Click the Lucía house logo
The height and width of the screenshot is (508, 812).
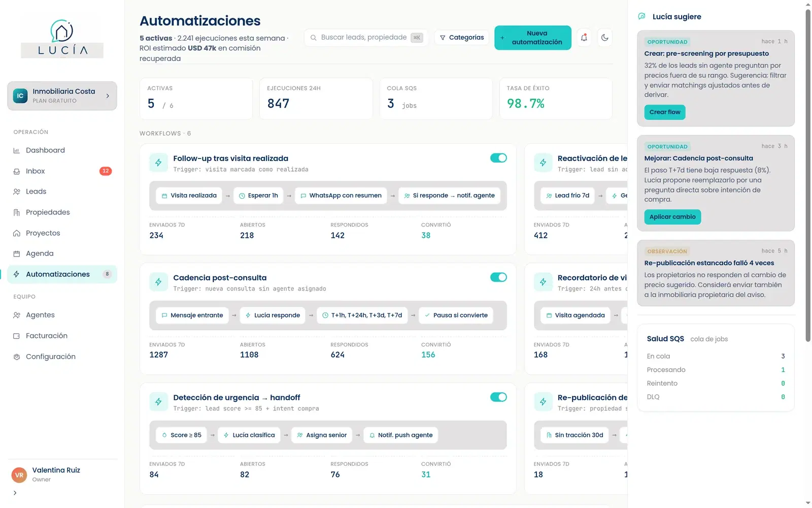click(x=62, y=39)
